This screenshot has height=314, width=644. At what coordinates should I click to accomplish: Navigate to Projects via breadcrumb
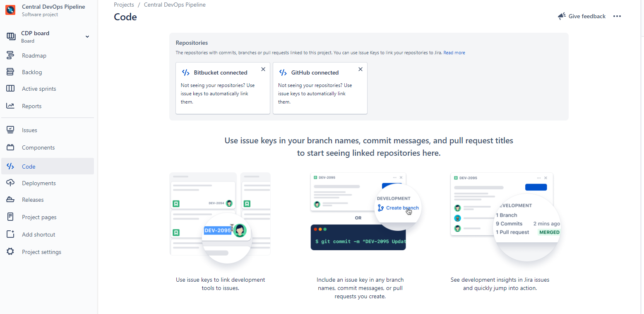(x=124, y=5)
